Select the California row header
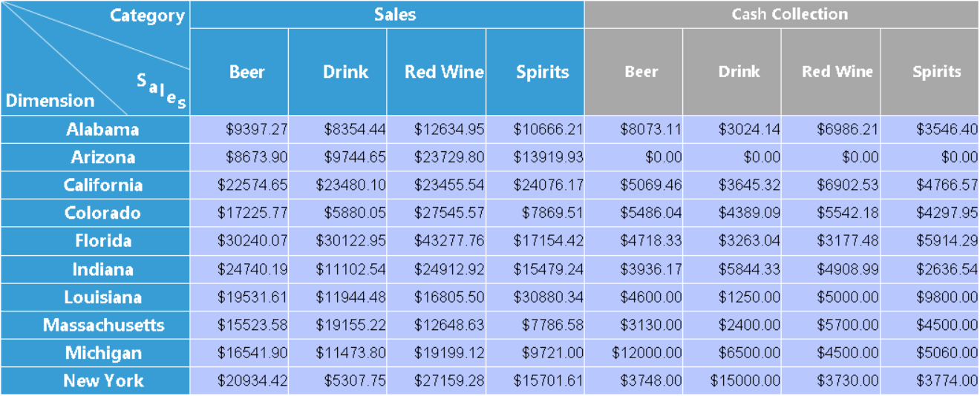This screenshot has width=980, height=396. point(102,185)
